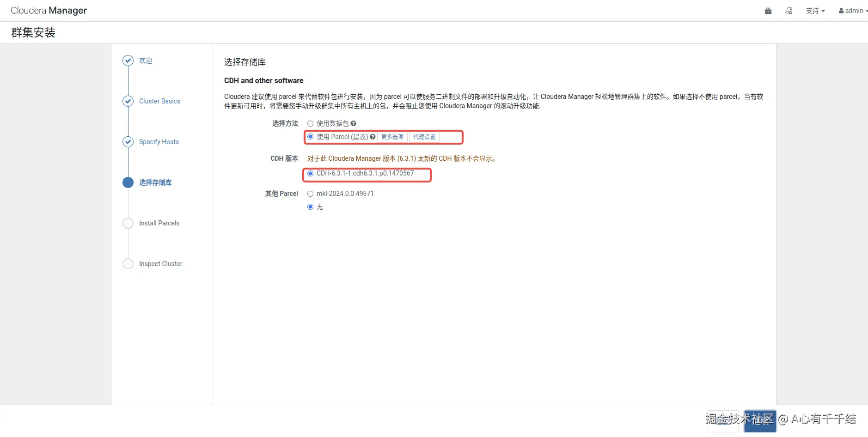The width and height of the screenshot is (868, 437).
Task: Click the CDH version warning about Cloudera Manager 6.3.1
Action: click(x=402, y=158)
